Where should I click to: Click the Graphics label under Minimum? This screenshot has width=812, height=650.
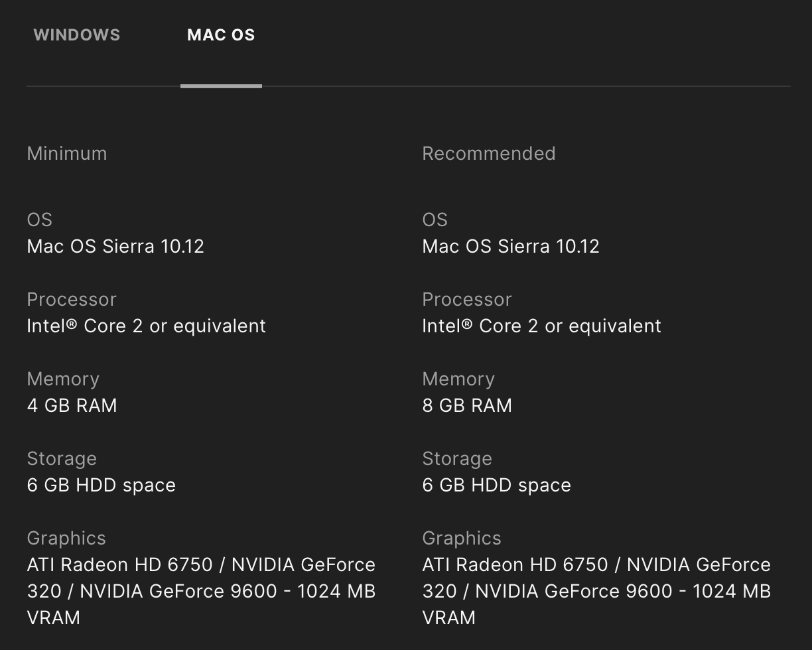coord(66,538)
